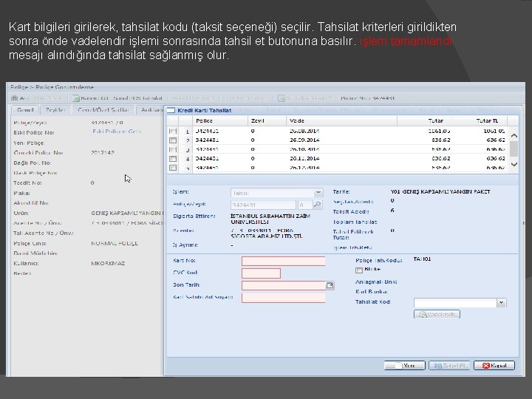Click the Poliçe column header
The height and width of the screenshot is (399, 532).
(220, 120)
